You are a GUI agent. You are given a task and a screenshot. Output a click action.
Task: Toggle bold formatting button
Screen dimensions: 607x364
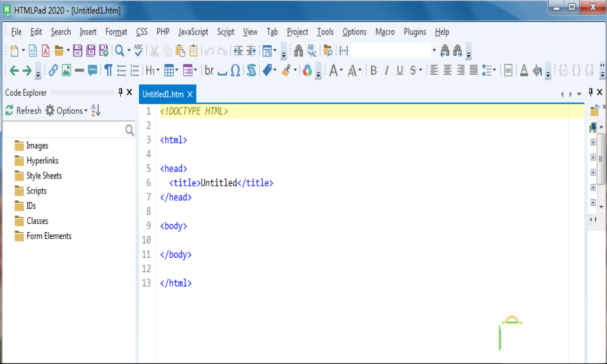coord(373,70)
